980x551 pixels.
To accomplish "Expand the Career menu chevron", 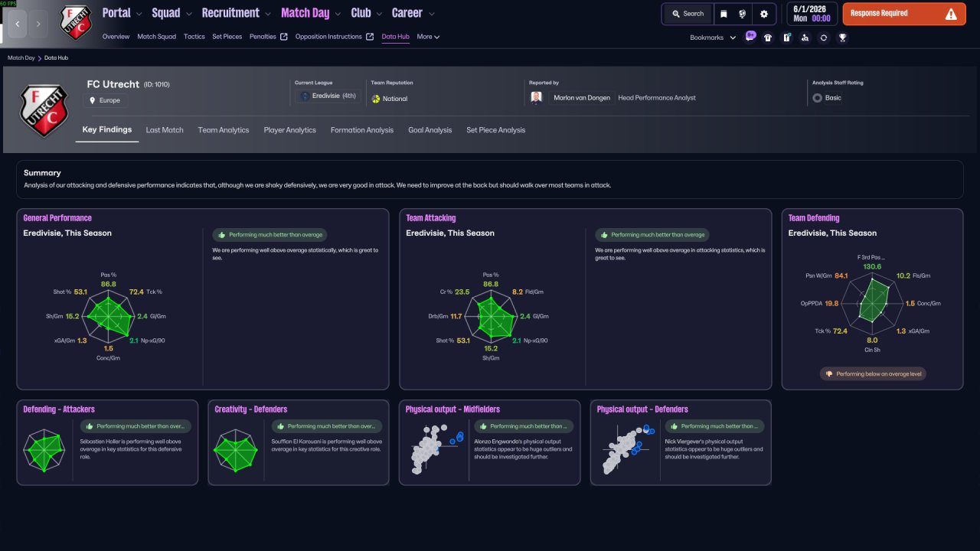I will pos(431,13).
